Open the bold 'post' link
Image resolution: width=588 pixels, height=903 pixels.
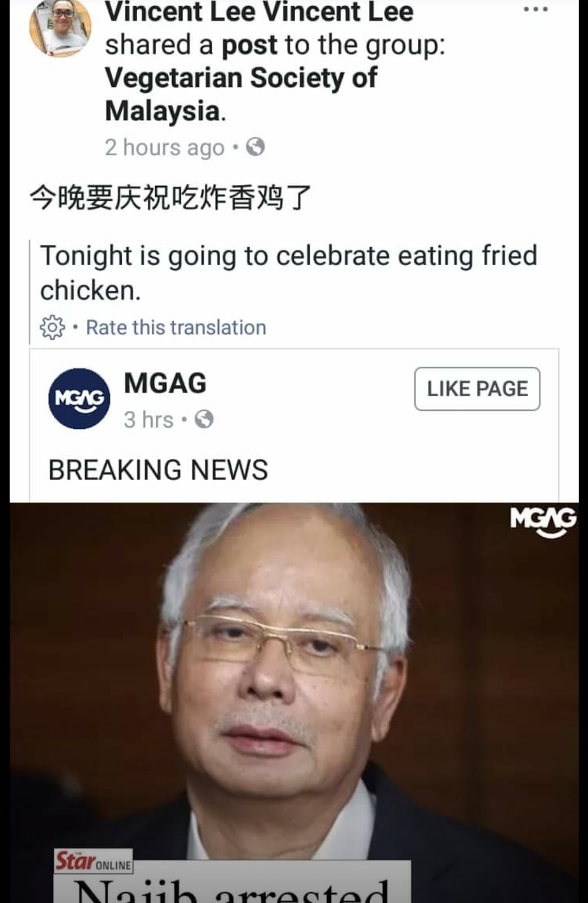coord(249,45)
